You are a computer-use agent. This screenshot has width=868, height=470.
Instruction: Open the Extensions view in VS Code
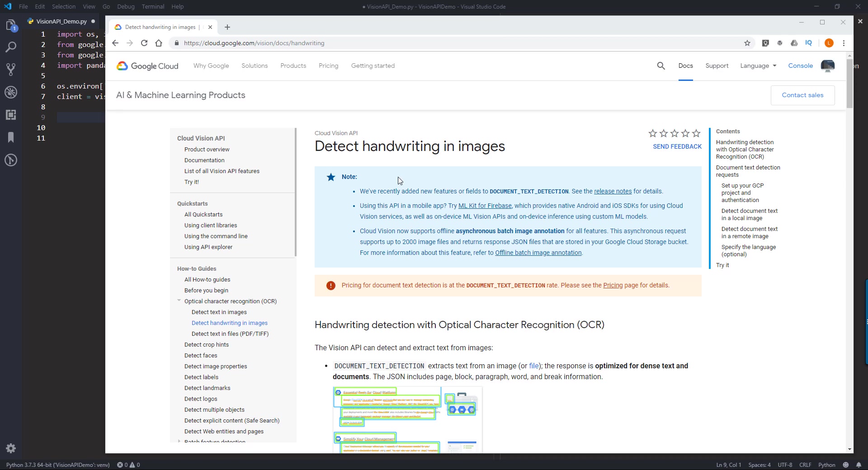[11, 115]
